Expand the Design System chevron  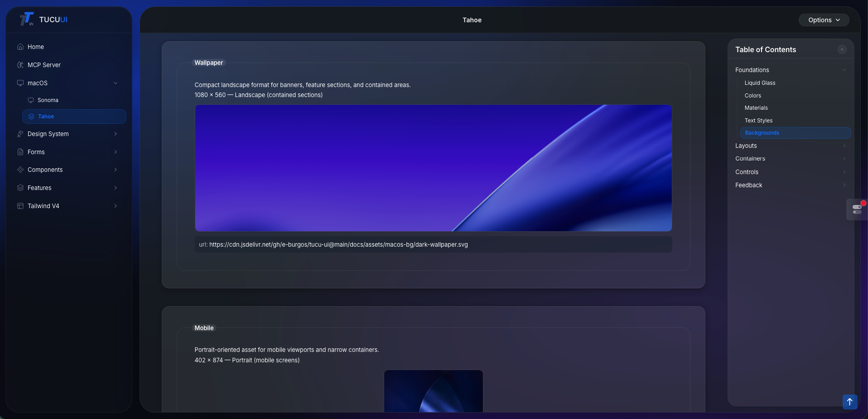click(116, 134)
